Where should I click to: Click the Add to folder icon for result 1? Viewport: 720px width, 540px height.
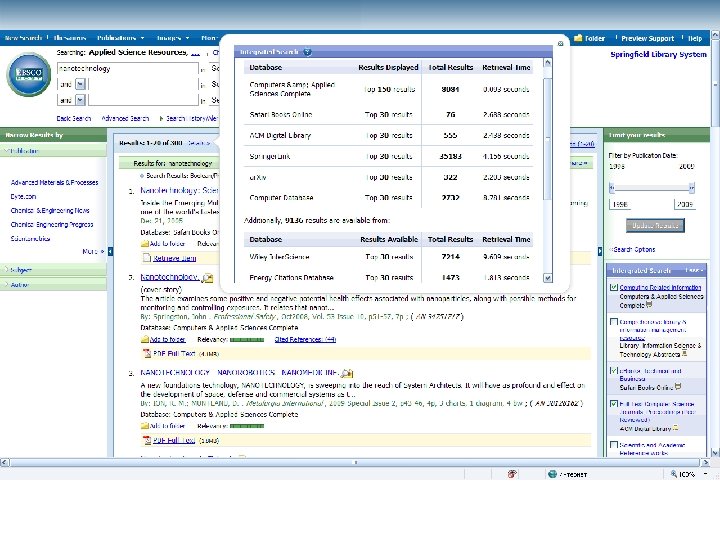coord(145,244)
